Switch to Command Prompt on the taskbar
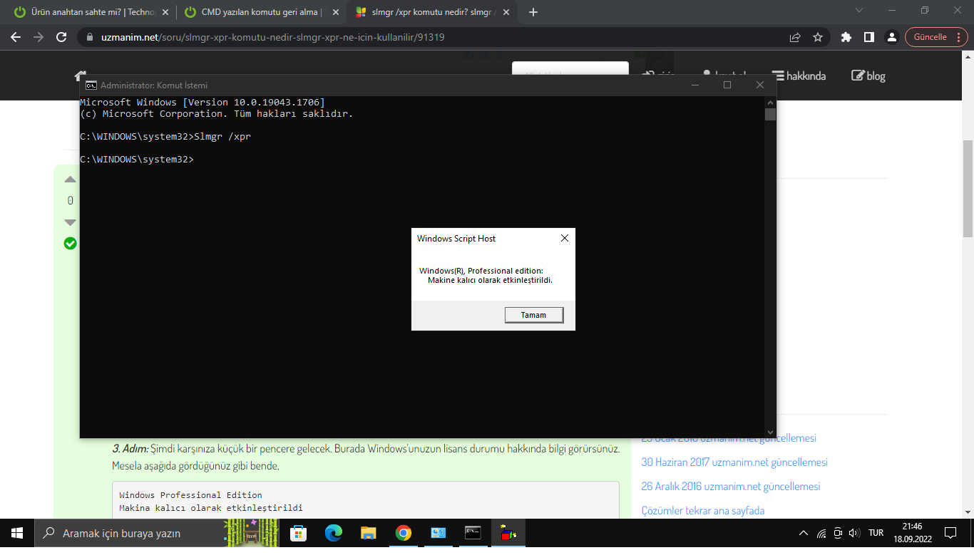 click(473, 533)
